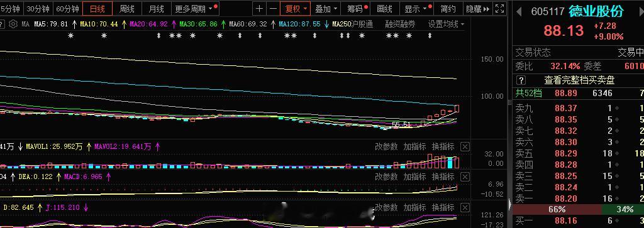Zoom in chart with plus button
This screenshot has height=228, width=644.
259,9
